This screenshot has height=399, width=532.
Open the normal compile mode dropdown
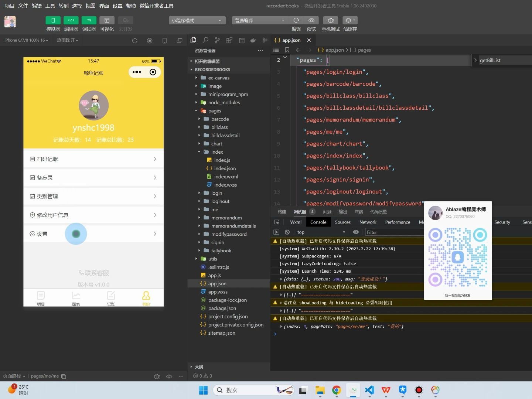pyautogui.click(x=260, y=20)
